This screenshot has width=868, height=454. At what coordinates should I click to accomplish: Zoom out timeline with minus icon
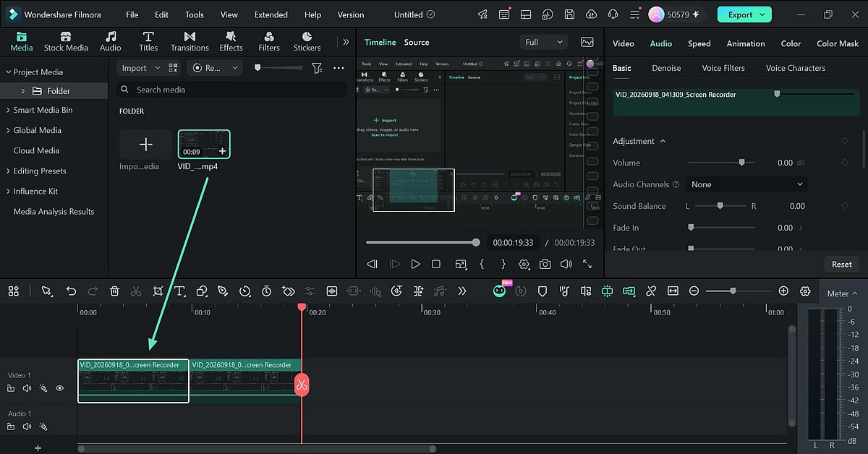694,291
